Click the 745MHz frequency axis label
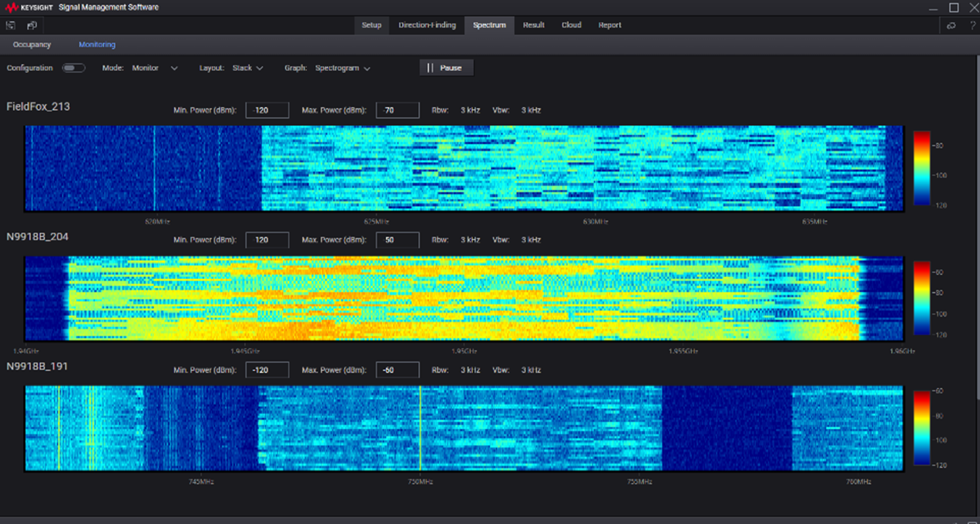980x524 pixels. (x=201, y=482)
